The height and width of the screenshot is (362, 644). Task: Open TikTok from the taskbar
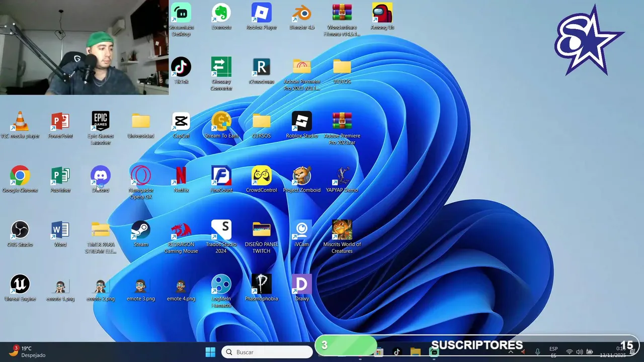[397, 352]
